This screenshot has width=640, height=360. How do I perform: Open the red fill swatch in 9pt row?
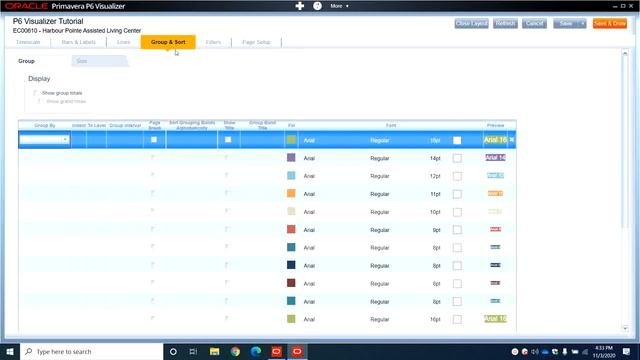click(291, 229)
